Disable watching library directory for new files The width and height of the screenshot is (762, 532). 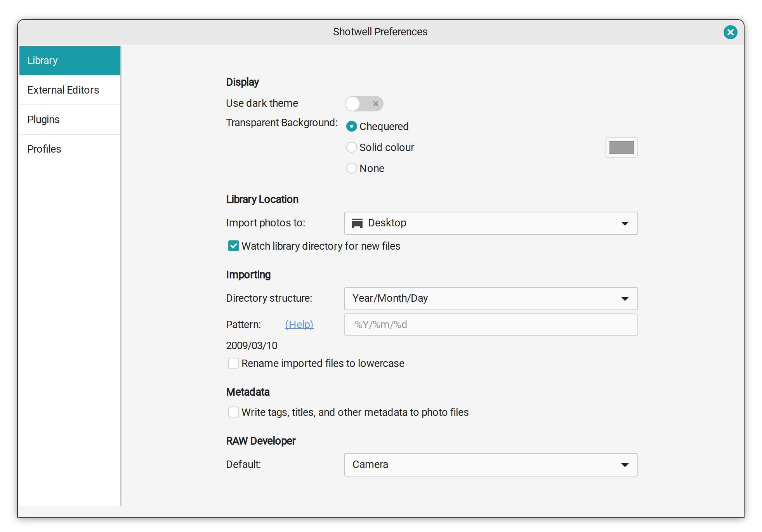coord(233,246)
